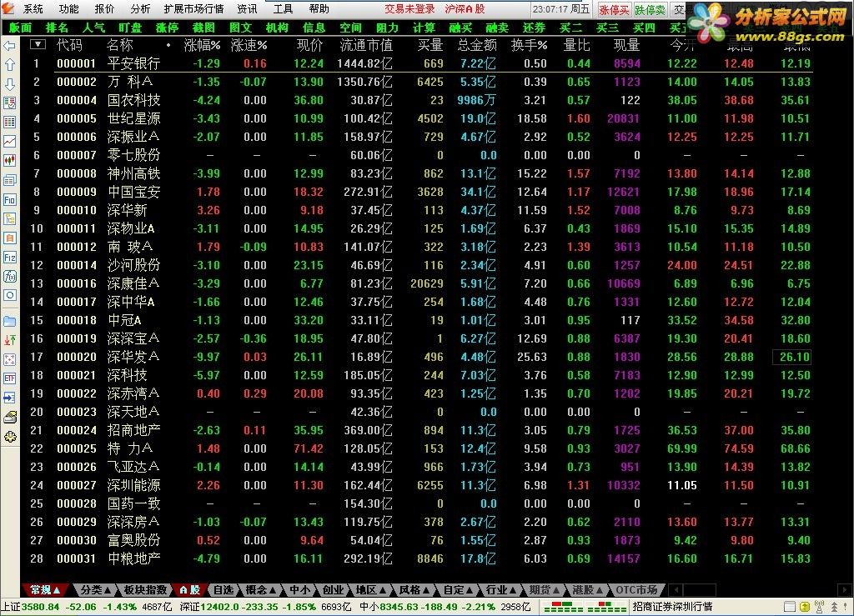Click the window list status bar icon

(x=790, y=606)
